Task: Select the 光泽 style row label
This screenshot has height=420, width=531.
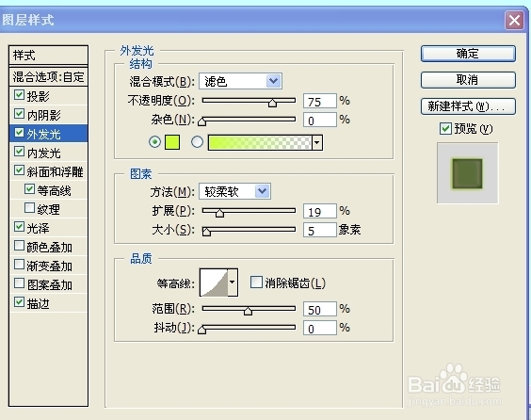Action: (x=39, y=228)
